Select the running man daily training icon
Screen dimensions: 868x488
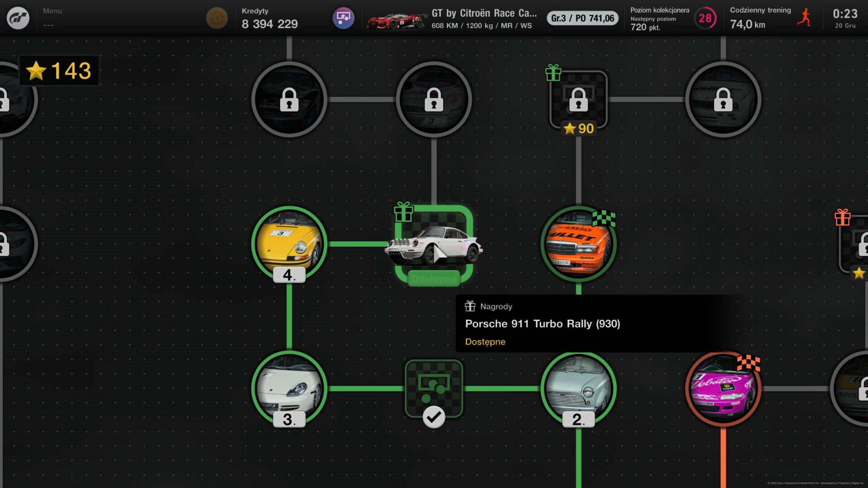click(805, 18)
